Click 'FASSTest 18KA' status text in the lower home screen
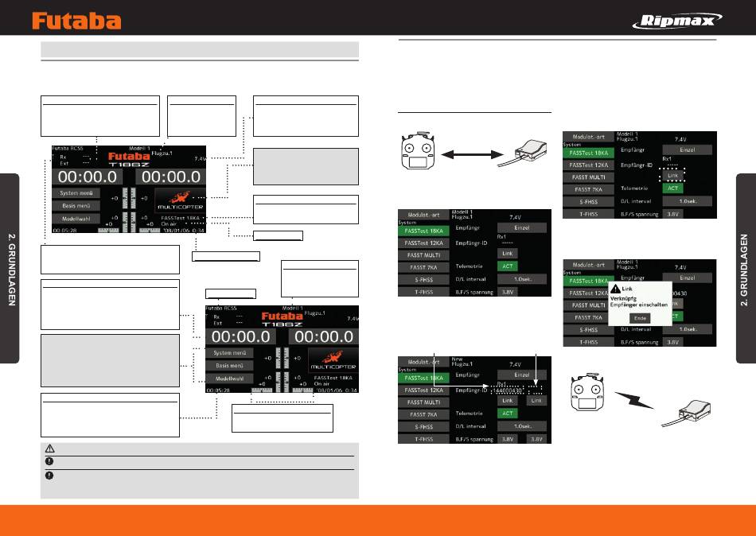The height and width of the screenshot is (536, 756). click(x=333, y=379)
